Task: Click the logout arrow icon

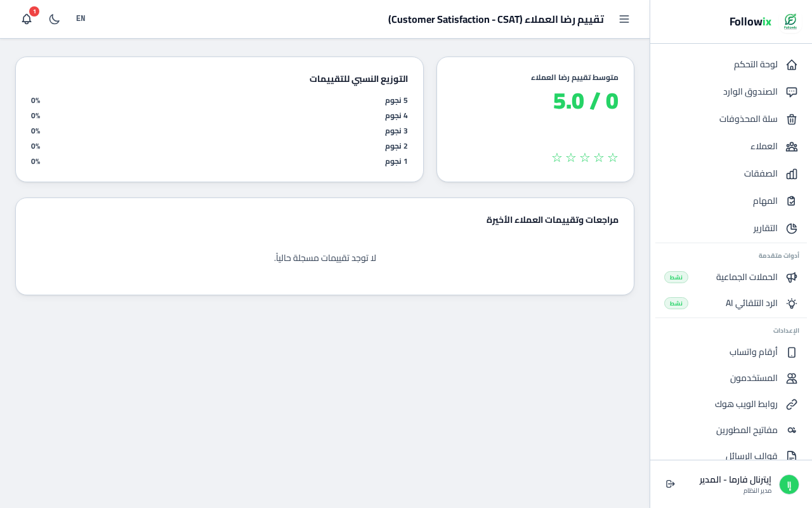Action: point(671,484)
